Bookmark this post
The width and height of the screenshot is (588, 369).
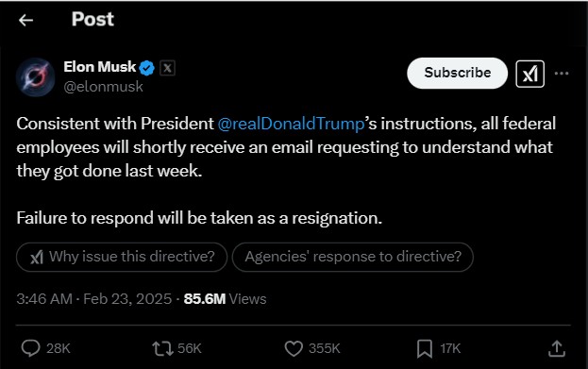click(x=425, y=348)
